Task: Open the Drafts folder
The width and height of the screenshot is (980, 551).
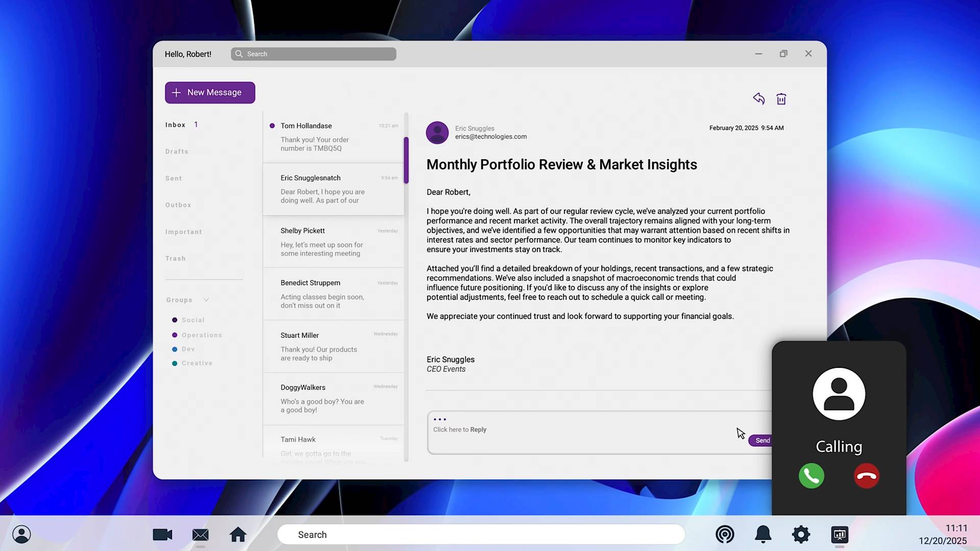Action: 177,152
